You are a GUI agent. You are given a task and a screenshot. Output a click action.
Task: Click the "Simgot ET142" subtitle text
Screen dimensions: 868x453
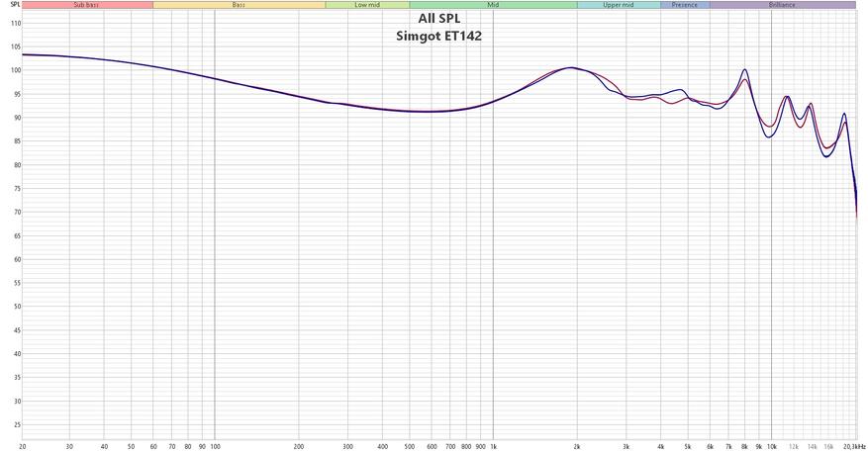[x=439, y=37]
